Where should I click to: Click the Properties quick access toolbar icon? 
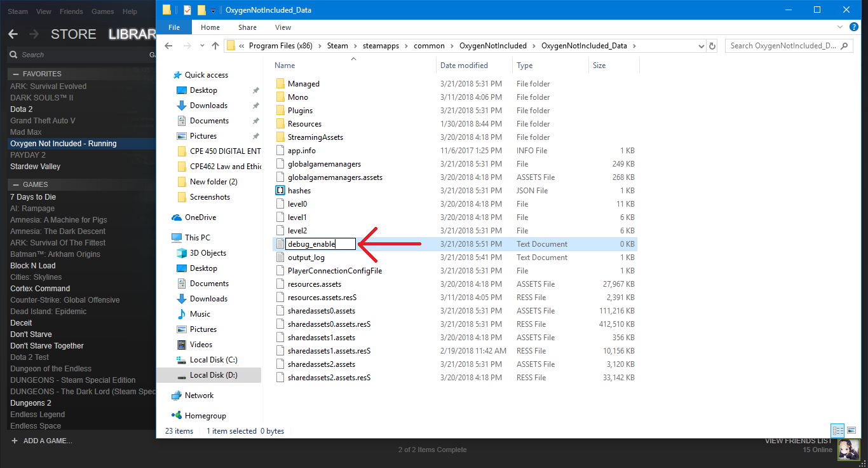187,10
